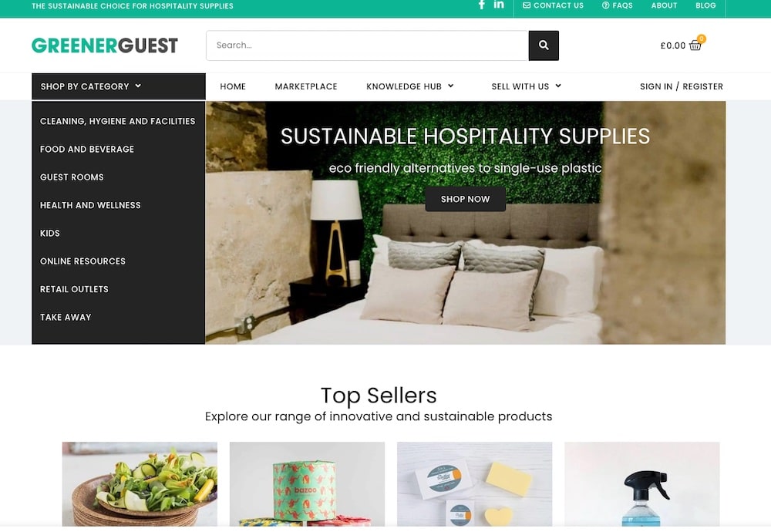
Task: Expand the Sell With Us menu
Action: [526, 86]
